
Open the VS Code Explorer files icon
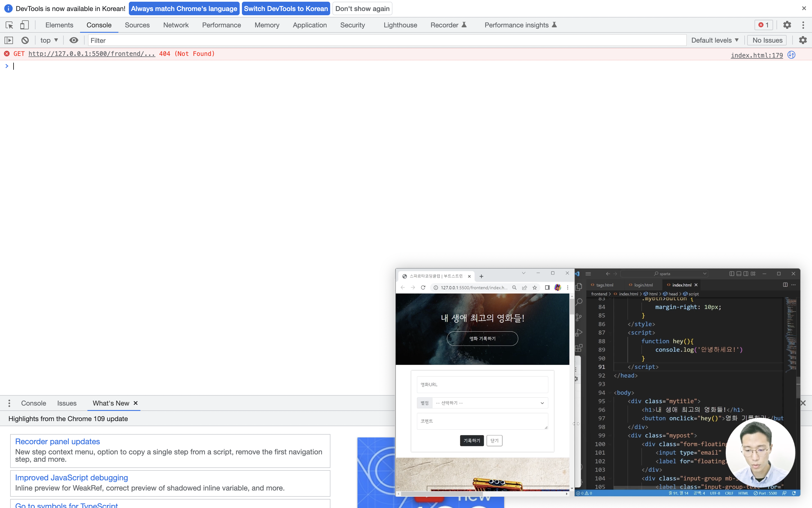[x=579, y=286]
